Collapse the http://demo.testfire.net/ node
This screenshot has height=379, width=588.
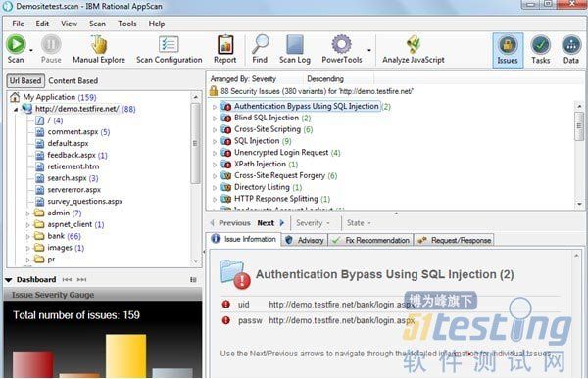tap(16, 109)
